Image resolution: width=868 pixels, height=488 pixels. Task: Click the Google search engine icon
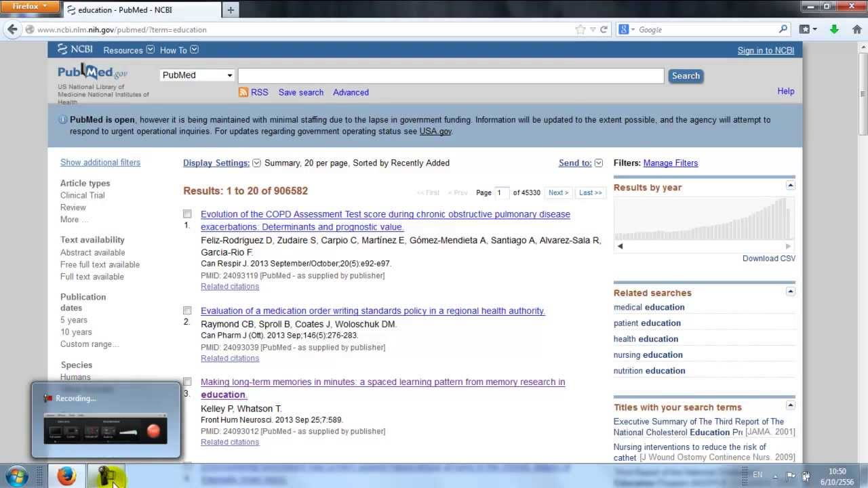point(623,30)
